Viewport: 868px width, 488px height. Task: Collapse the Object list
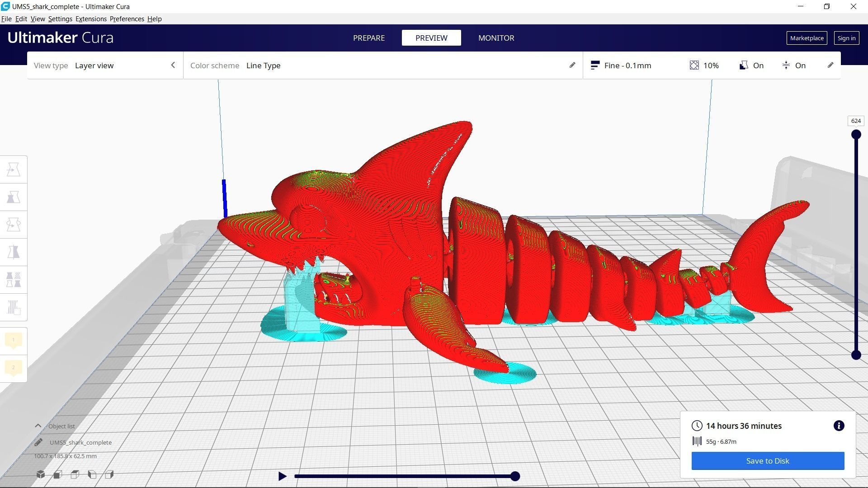pos(38,426)
